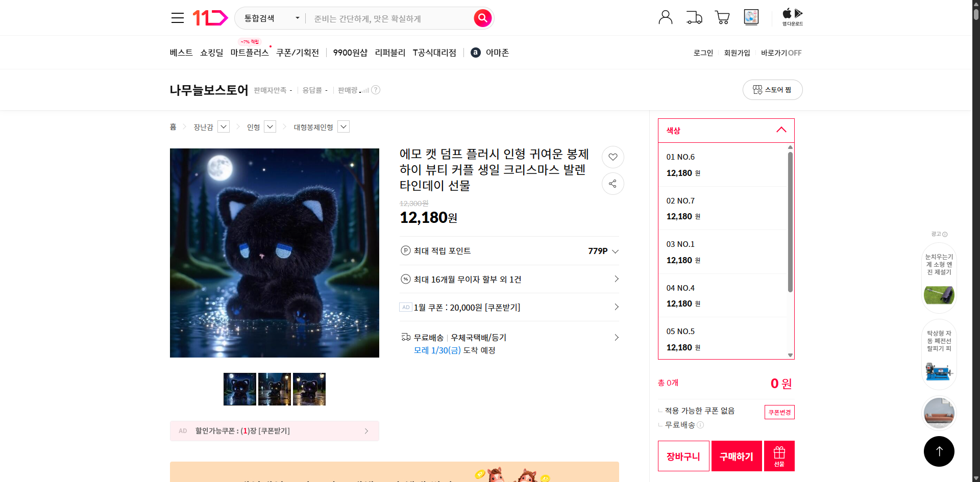Open My Account via the person icon
The image size is (980, 482).
665,17
